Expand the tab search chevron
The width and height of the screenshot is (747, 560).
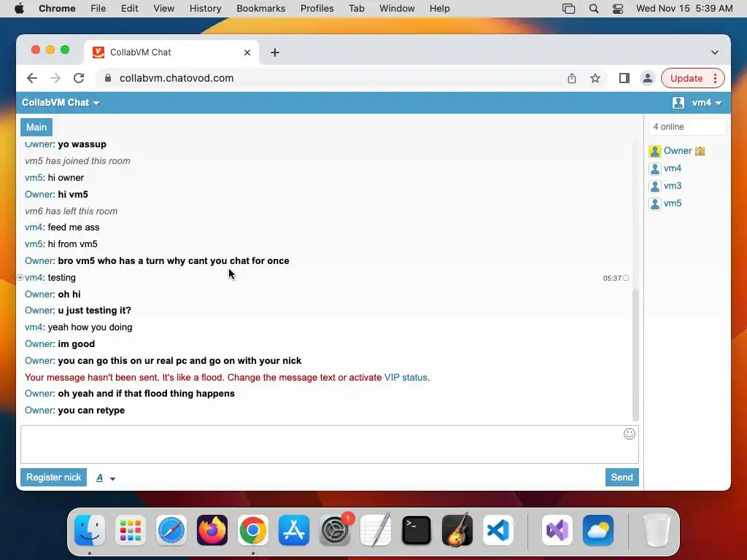715,52
